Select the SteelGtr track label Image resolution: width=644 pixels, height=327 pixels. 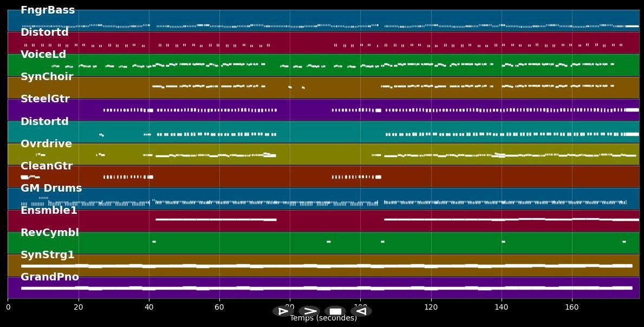click(45, 99)
